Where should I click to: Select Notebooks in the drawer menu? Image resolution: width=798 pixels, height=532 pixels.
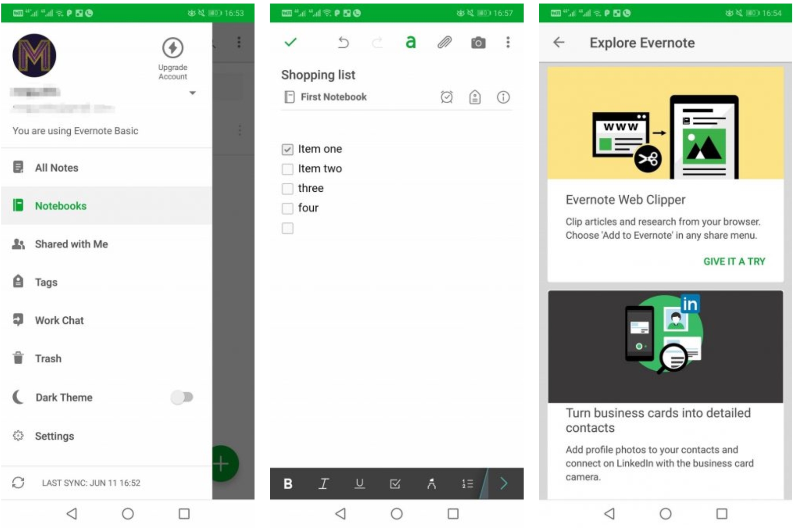(x=106, y=205)
